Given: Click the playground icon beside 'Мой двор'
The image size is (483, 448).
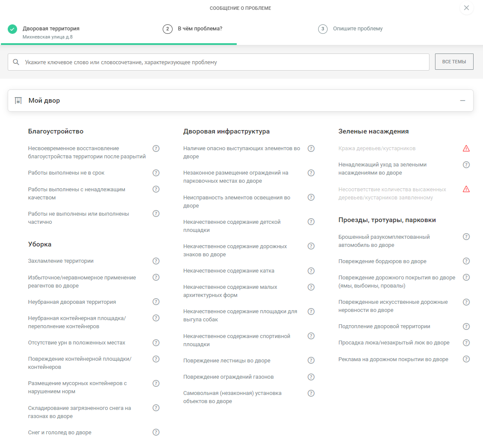Looking at the screenshot, I should [x=18, y=101].
